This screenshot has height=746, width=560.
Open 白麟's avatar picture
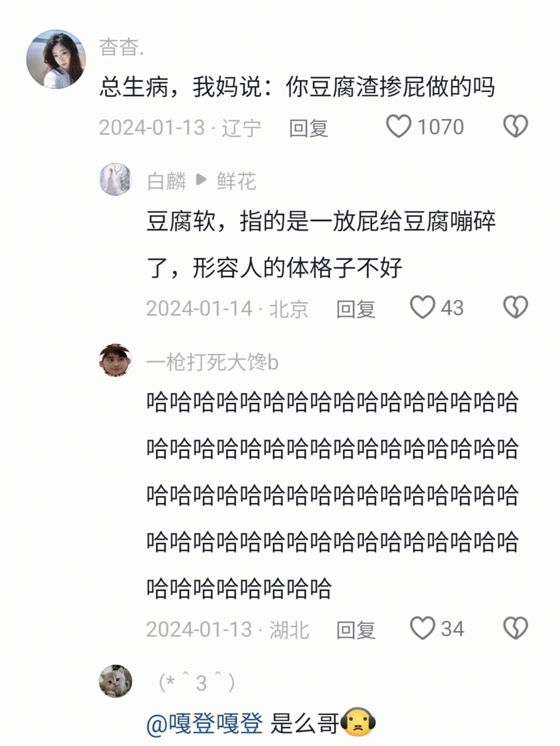(x=115, y=179)
